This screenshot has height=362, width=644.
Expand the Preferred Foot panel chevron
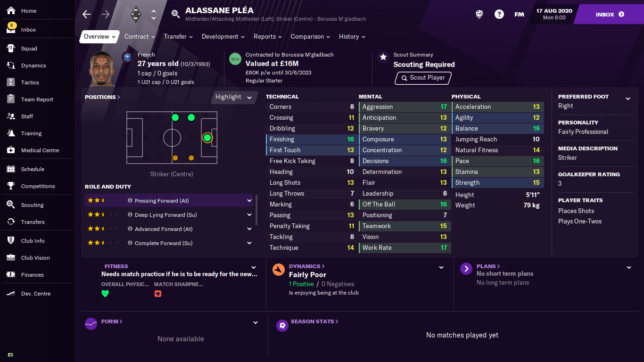[627, 99]
